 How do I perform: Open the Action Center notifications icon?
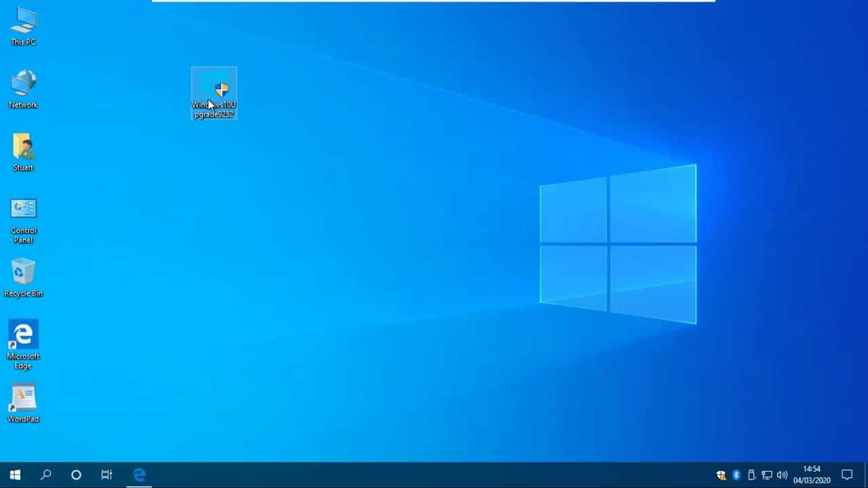tap(847, 475)
